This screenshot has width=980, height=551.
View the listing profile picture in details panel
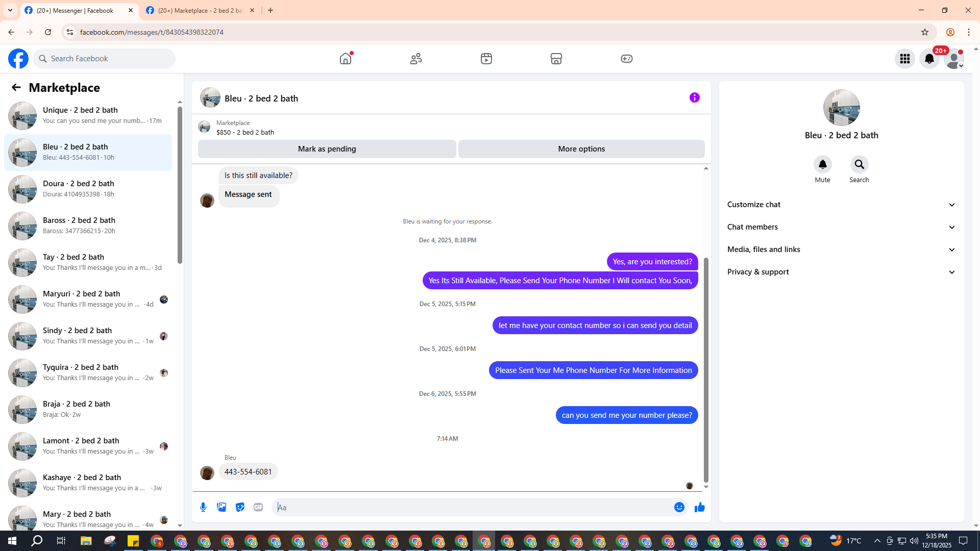(x=841, y=108)
